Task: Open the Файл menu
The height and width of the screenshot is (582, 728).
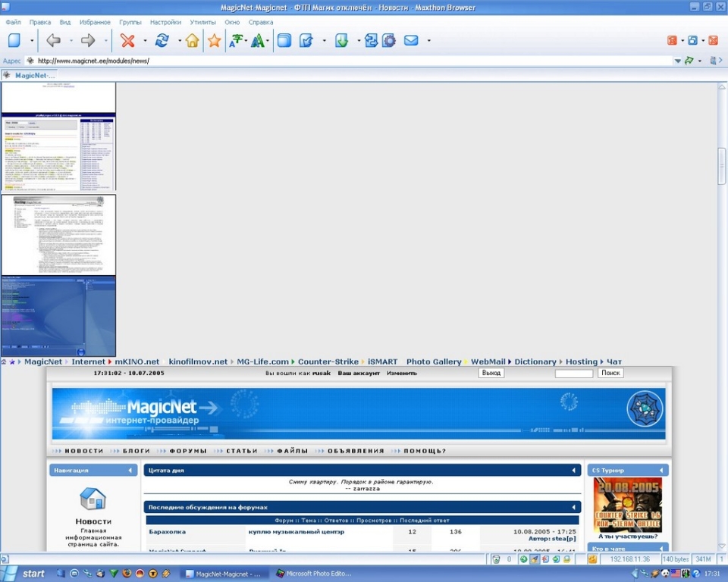Action: pyautogui.click(x=13, y=22)
